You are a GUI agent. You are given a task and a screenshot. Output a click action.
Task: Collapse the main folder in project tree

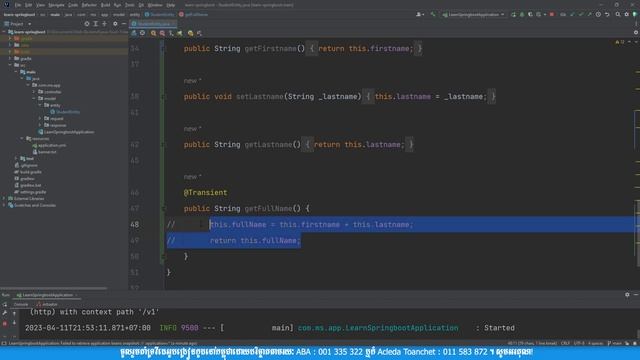[17, 72]
